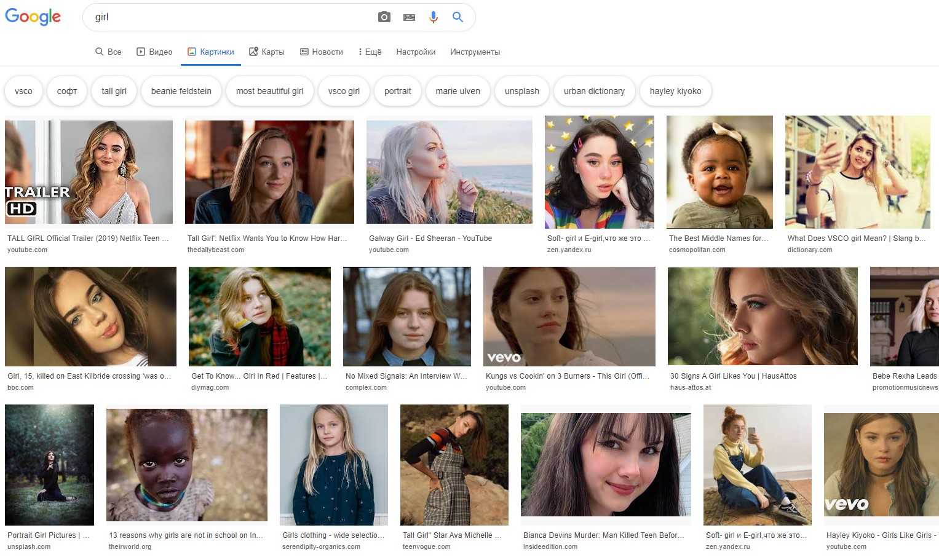Switch to the Карты tab
This screenshot has height=560, width=939.
click(x=267, y=52)
